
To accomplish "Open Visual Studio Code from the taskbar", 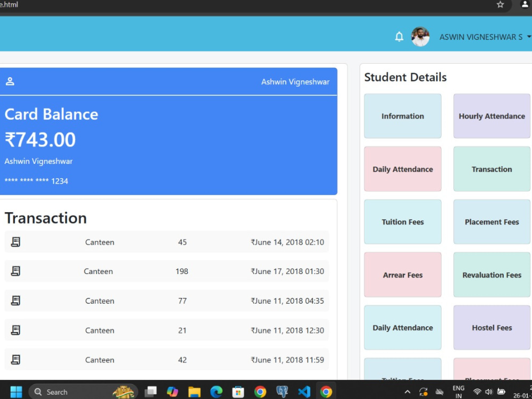I will [x=304, y=392].
